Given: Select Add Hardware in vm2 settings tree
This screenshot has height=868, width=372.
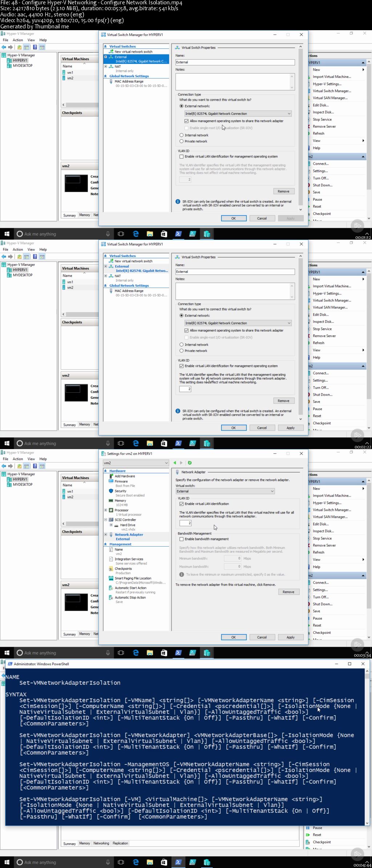Looking at the screenshot, I should coord(125,476).
